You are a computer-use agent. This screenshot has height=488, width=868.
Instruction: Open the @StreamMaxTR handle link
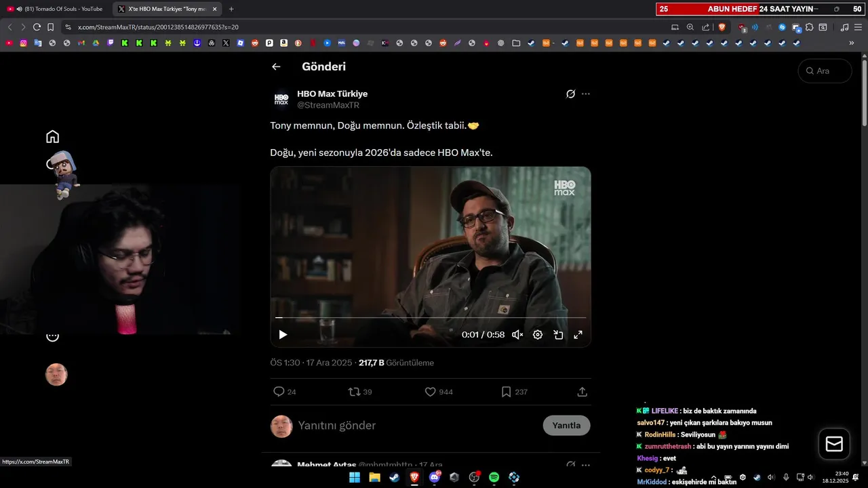pos(328,105)
